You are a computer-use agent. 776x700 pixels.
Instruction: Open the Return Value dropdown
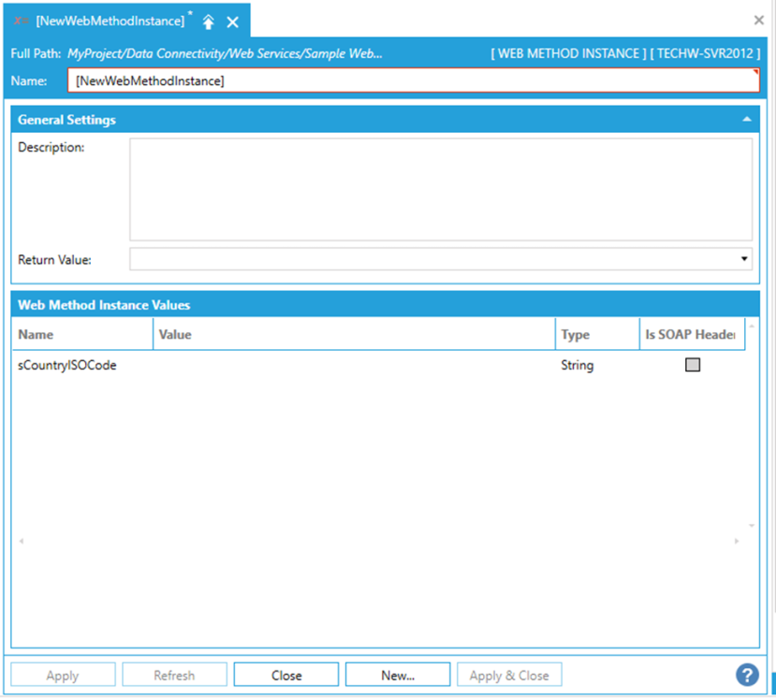click(x=744, y=259)
